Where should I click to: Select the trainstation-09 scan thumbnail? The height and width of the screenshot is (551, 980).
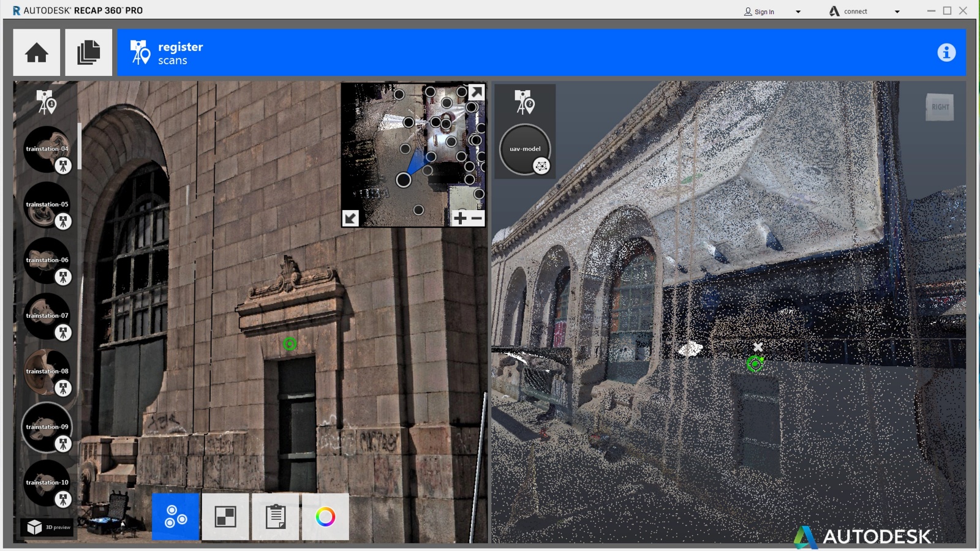[47, 427]
